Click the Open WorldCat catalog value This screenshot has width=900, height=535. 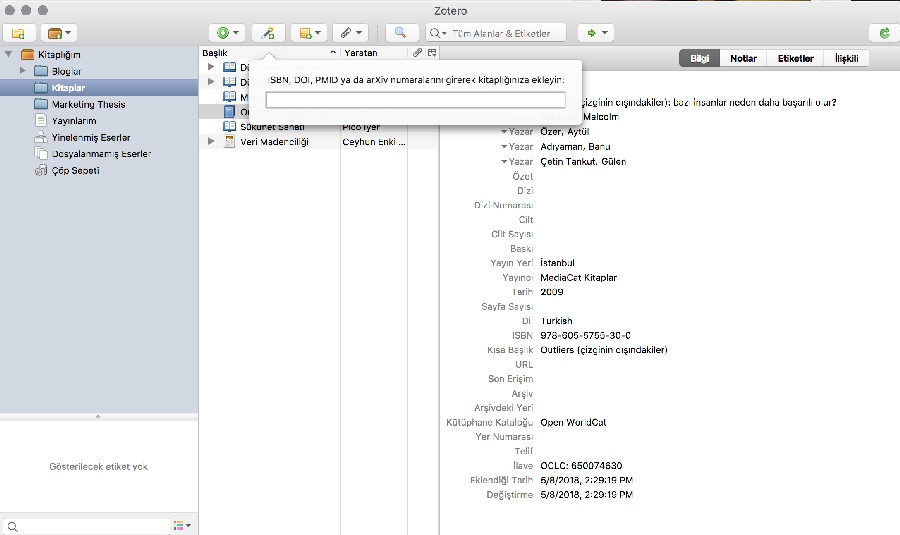tap(573, 422)
